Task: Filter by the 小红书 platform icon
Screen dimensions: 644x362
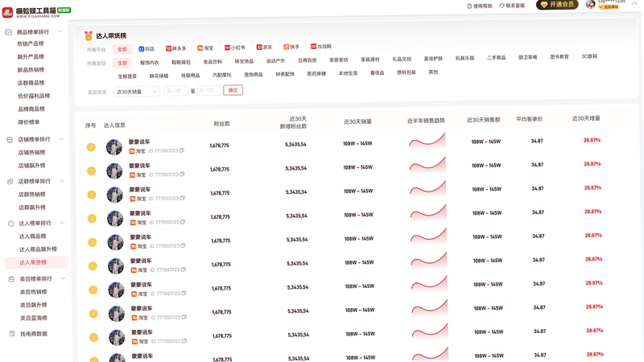Action: click(x=227, y=47)
